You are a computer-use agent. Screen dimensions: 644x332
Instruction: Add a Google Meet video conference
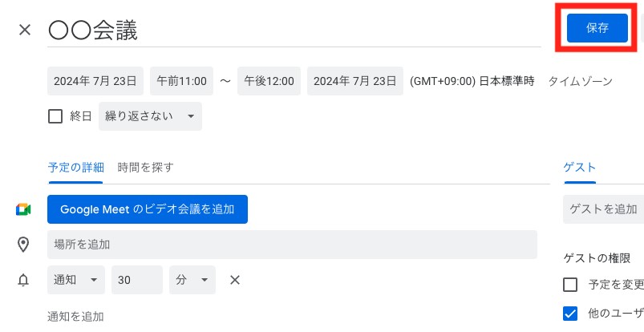148,209
